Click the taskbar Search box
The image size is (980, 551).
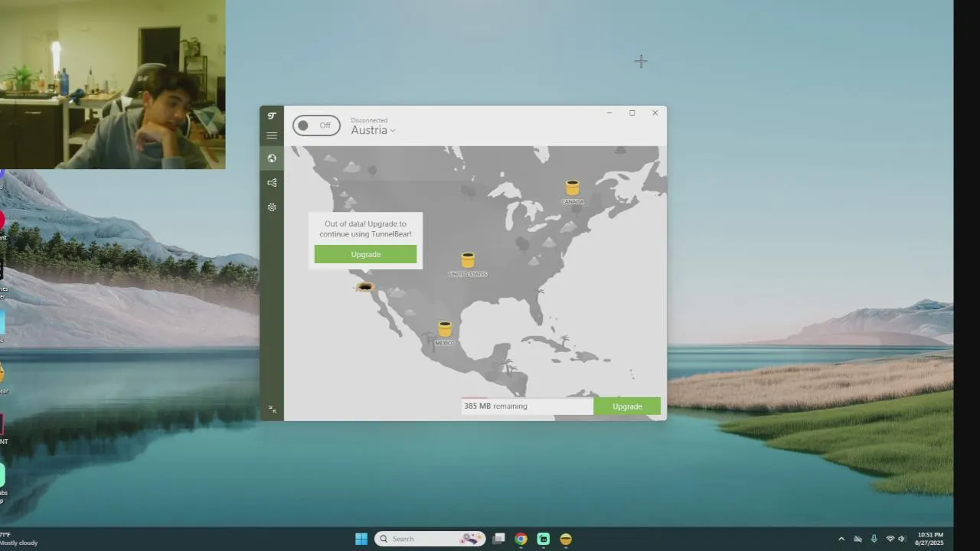coord(430,539)
